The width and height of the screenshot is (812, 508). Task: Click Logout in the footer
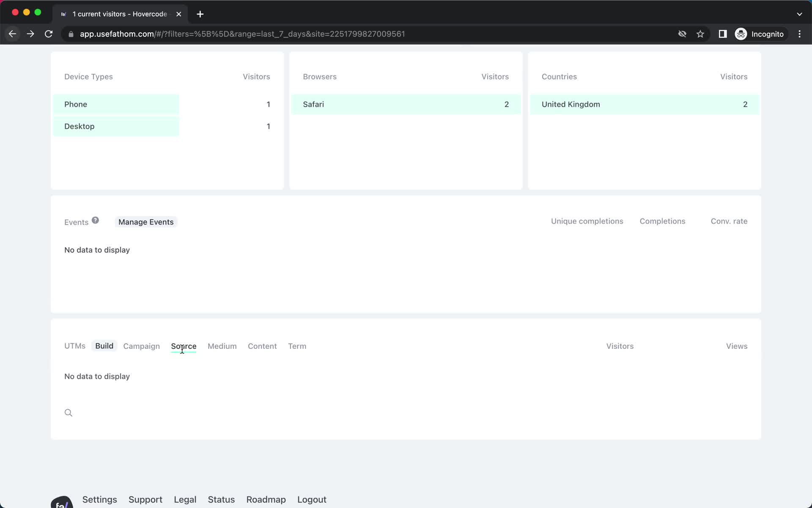coord(312,500)
